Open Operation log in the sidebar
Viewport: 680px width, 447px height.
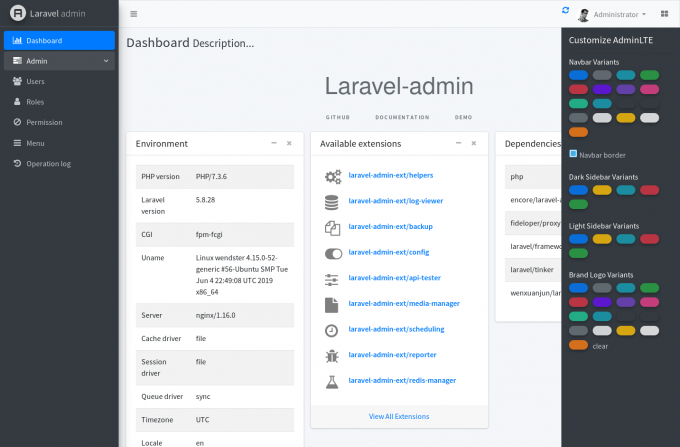click(x=59, y=163)
